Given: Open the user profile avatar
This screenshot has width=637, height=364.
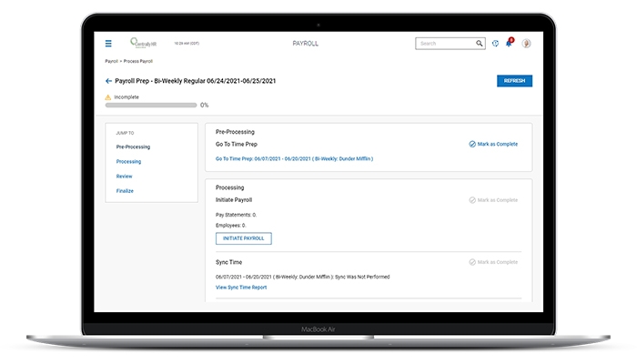Looking at the screenshot, I should 526,44.
